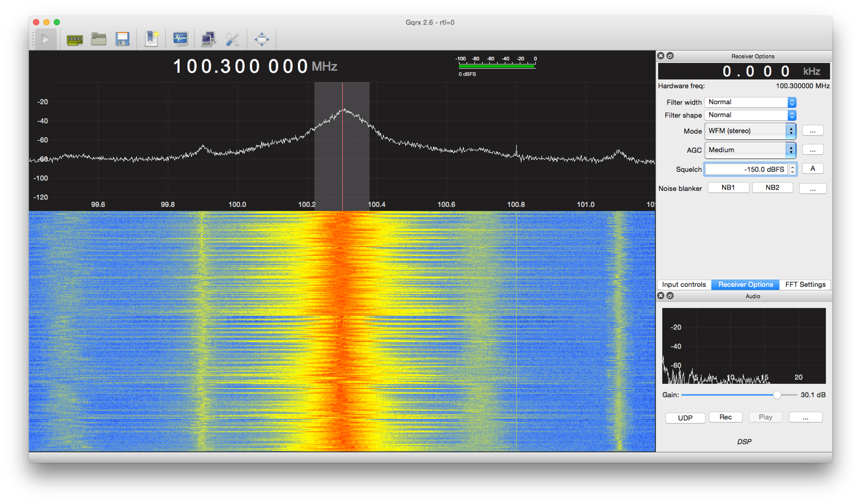The width and height of the screenshot is (861, 504).
Task: Toggle noise blanker NB2
Action: click(772, 188)
